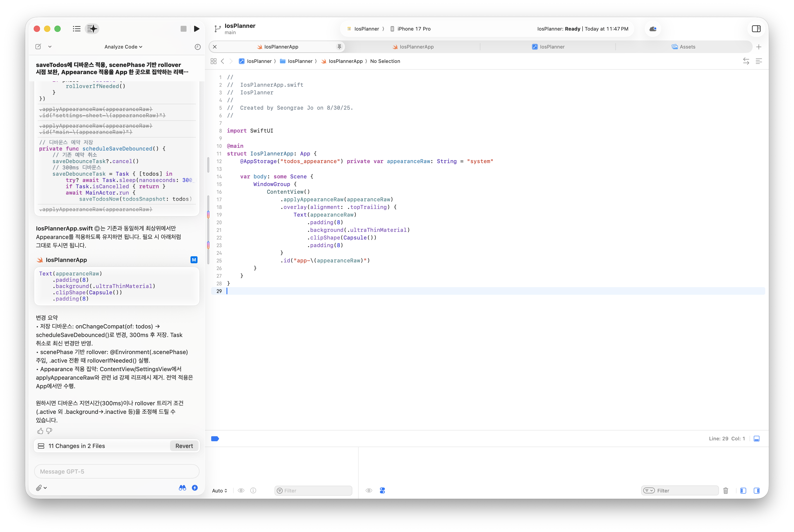Open chat conversation history clock icon
Viewport: 794px width, 532px height.
point(197,47)
